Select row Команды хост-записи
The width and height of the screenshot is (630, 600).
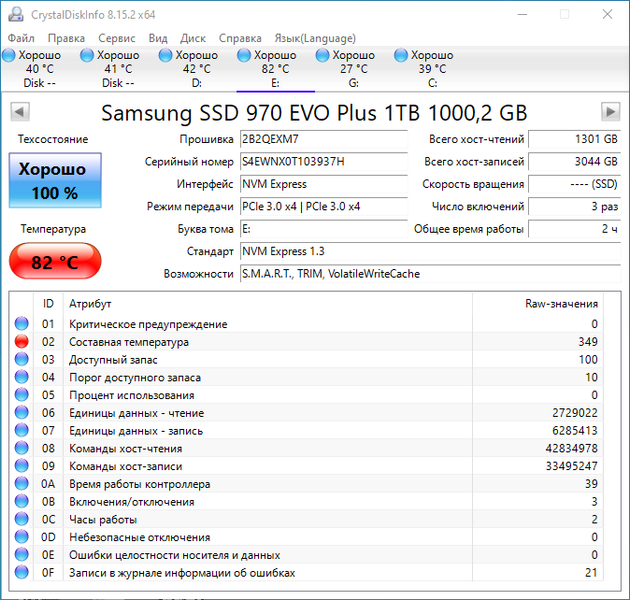point(306,466)
